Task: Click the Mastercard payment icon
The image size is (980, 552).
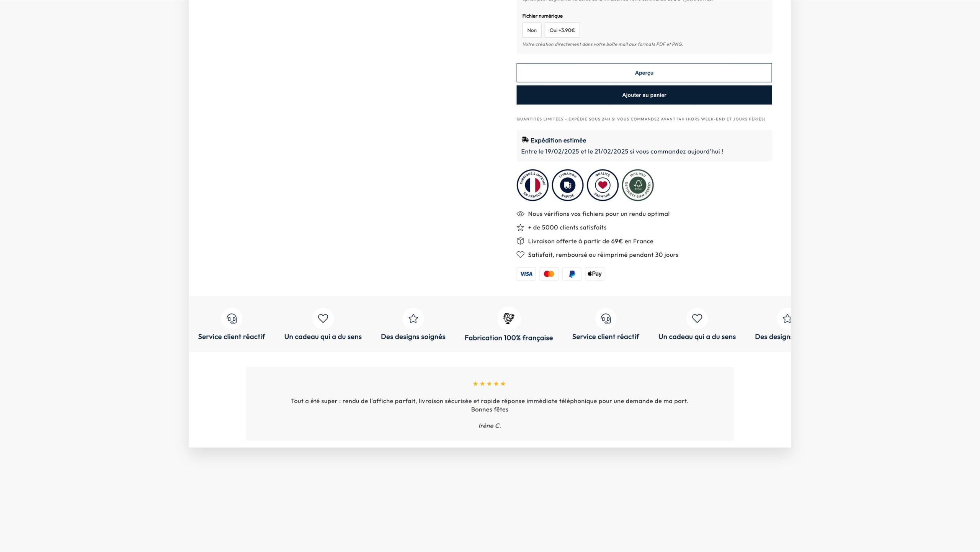Action: 549,274
